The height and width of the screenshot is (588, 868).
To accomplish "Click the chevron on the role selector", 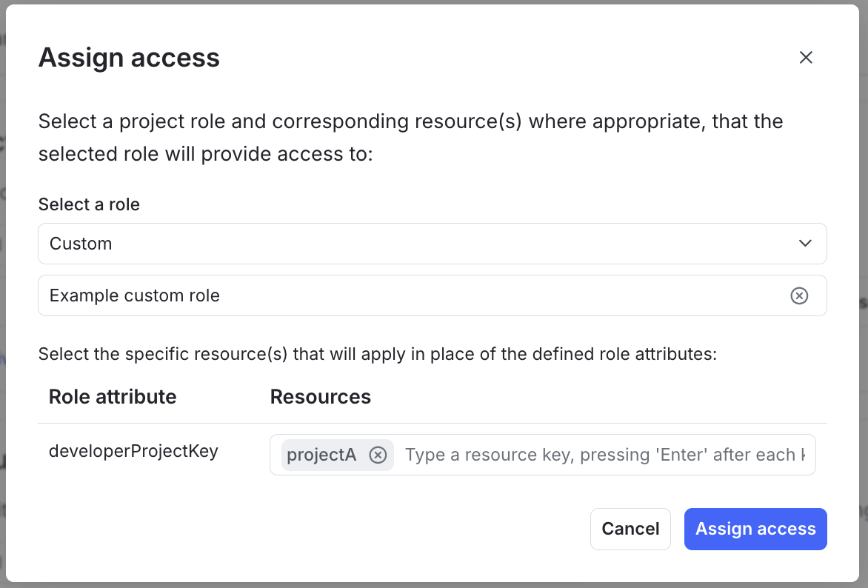I will (x=805, y=243).
